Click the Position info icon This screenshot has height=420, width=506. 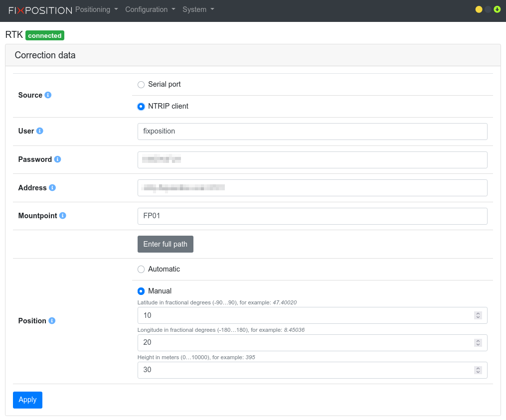(52, 321)
